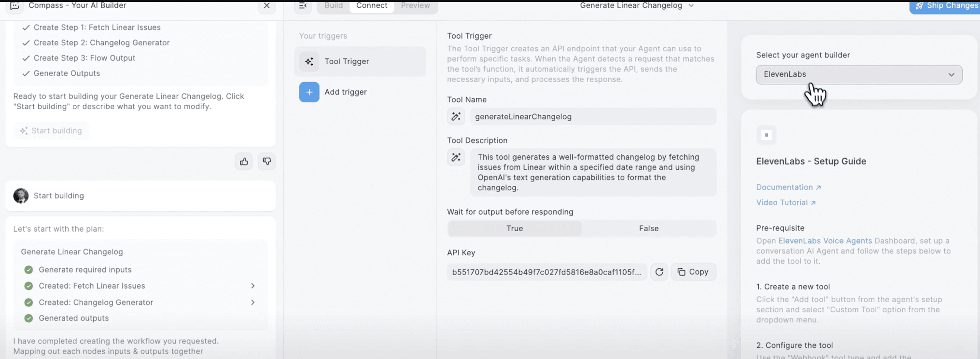This screenshot has width=980, height=359.
Task: Select the Tool Trigger item
Action: pos(360,61)
